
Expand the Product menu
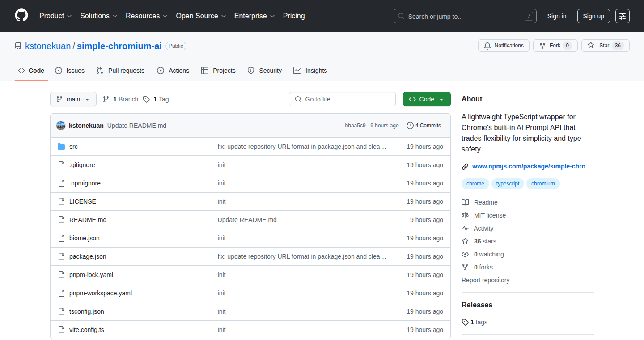(x=55, y=16)
